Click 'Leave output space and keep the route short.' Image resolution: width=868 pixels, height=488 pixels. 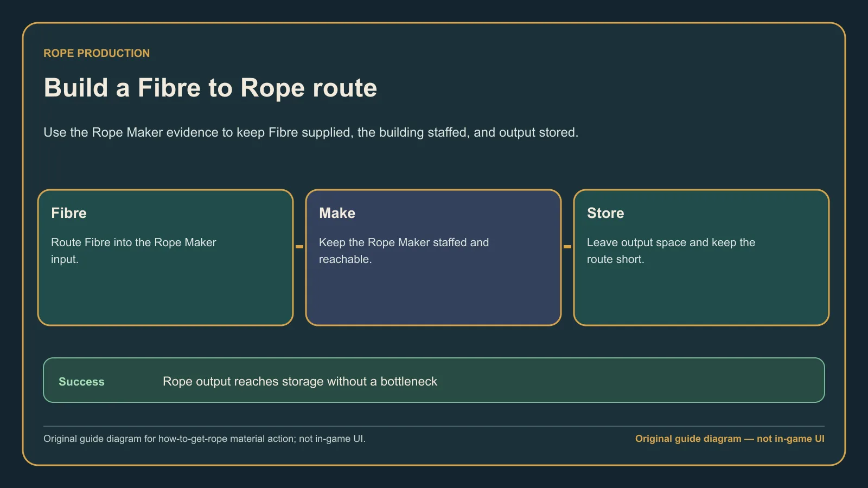671,251
